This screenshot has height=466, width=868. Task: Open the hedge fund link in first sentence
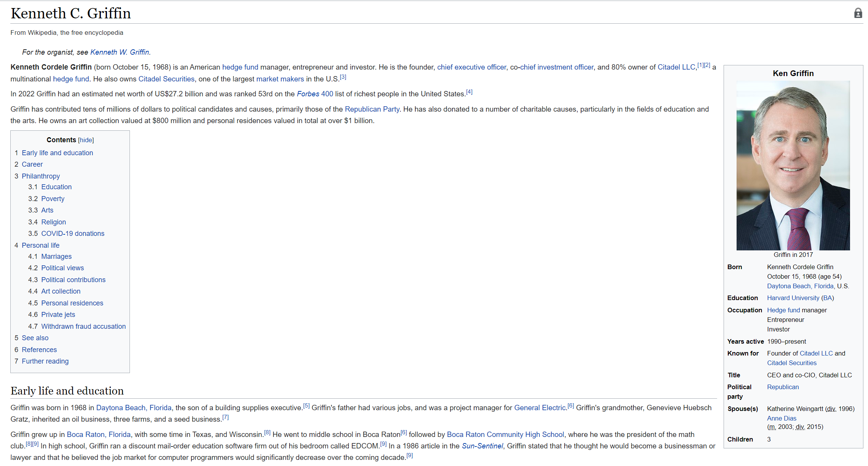(240, 67)
